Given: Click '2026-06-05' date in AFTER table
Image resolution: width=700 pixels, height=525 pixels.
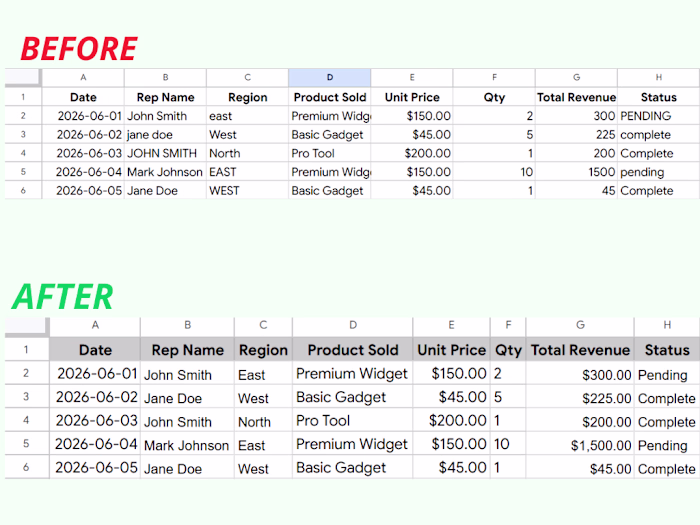Looking at the screenshot, I should pos(95,467).
